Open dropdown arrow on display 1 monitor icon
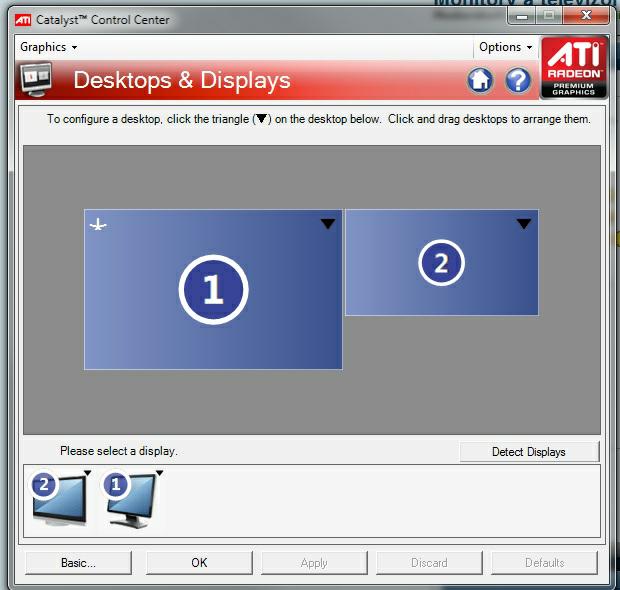620x590 pixels. pos(159,473)
